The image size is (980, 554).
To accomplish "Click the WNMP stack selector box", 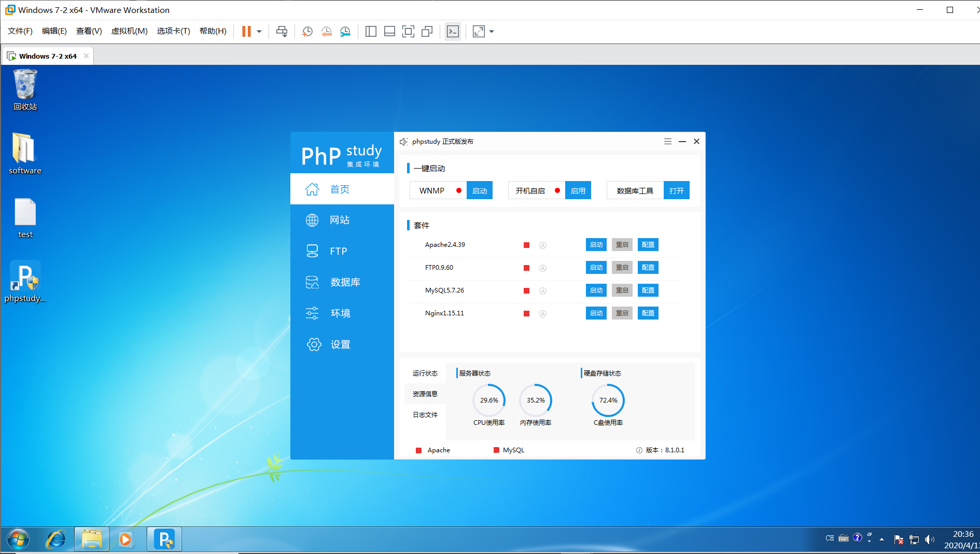I will point(438,190).
